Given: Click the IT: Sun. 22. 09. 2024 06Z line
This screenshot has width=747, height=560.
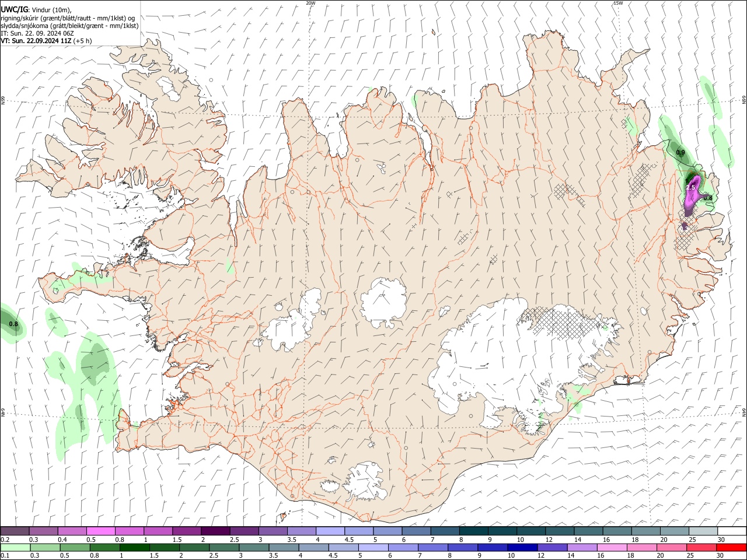Looking at the screenshot, I should pyautogui.click(x=37, y=33).
